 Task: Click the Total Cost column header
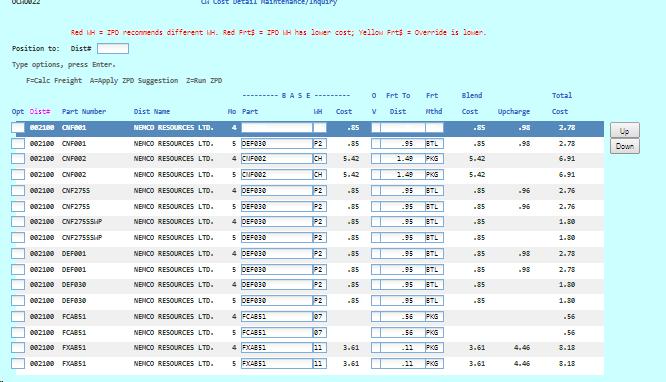tap(561, 103)
